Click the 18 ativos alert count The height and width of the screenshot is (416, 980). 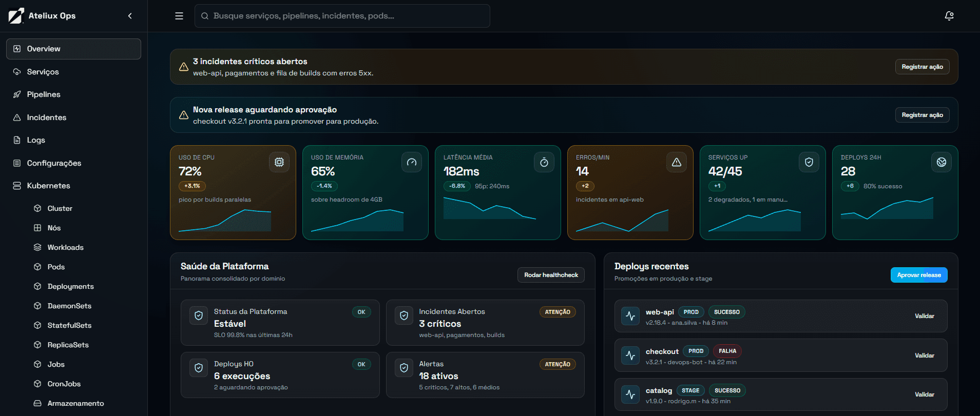pyautogui.click(x=438, y=376)
